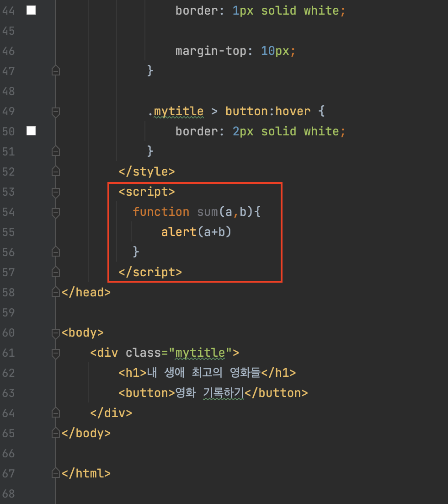
Task: Click the opening '<script>' tag
Action: coord(147,192)
